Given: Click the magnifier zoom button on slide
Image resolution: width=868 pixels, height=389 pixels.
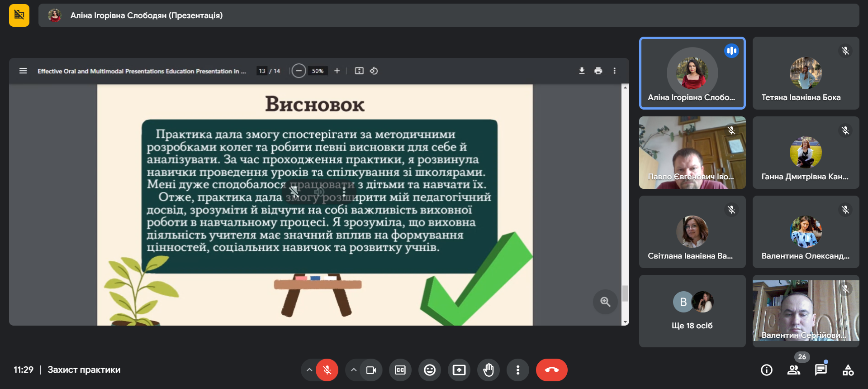Looking at the screenshot, I should 605,302.
